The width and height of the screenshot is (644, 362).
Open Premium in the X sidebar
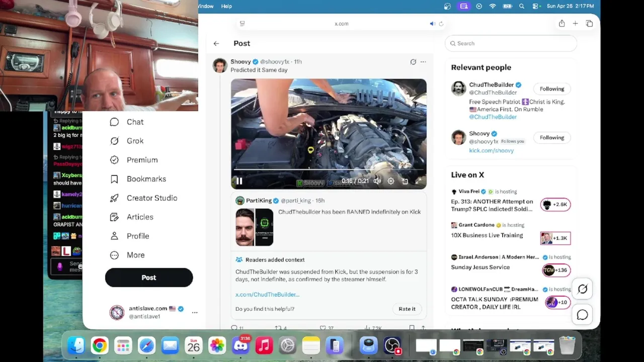pyautogui.click(x=134, y=160)
